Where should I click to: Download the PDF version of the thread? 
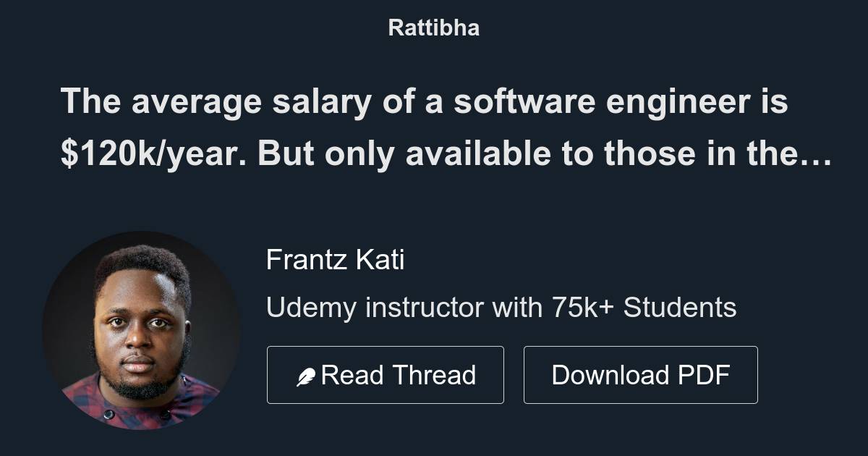pyautogui.click(x=641, y=374)
